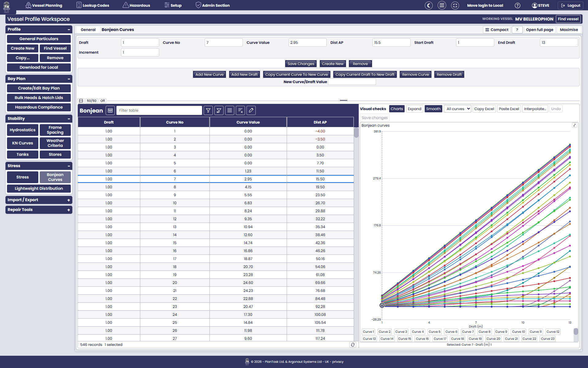Open the All curves dropdown
The width and height of the screenshot is (588, 368).
[x=458, y=109]
